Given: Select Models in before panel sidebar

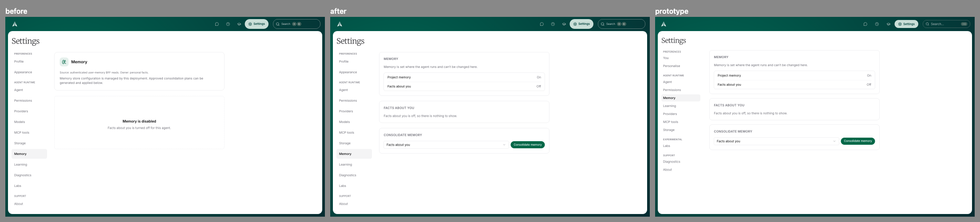Looking at the screenshot, I should click(x=29, y=122).
